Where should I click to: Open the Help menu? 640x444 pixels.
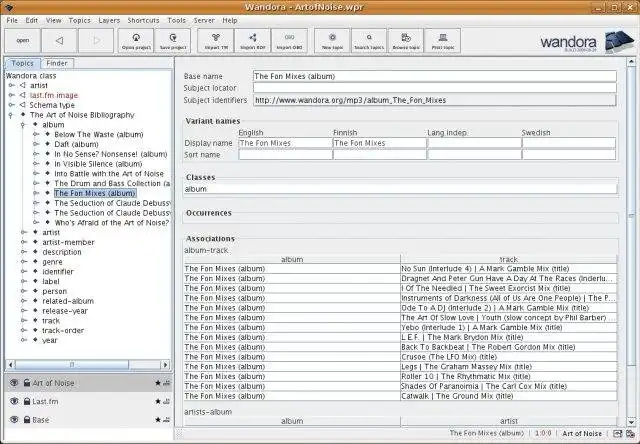230,20
